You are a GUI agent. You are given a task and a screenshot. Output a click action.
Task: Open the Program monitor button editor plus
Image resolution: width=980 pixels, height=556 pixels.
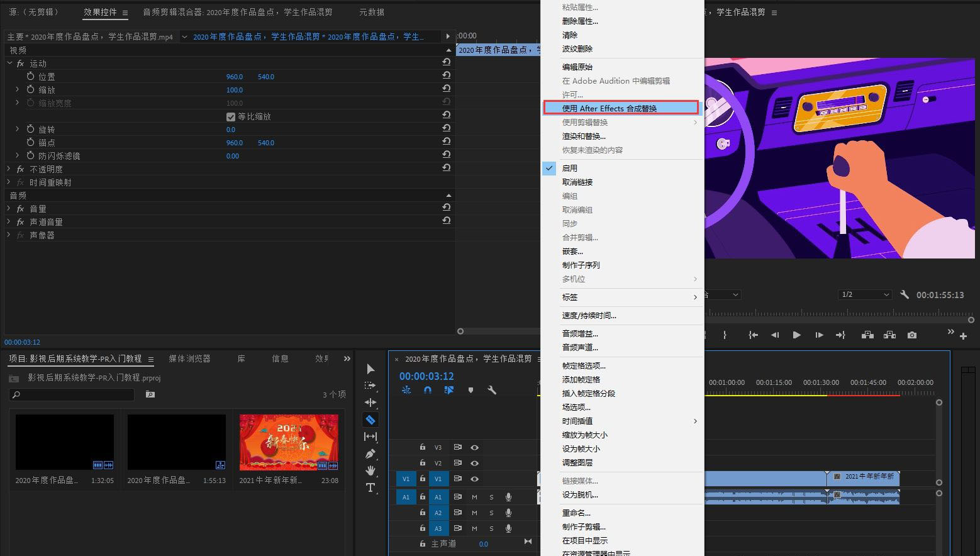point(963,336)
